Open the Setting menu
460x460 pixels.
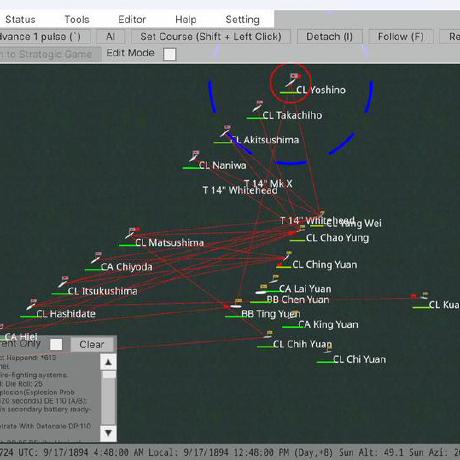(242, 20)
